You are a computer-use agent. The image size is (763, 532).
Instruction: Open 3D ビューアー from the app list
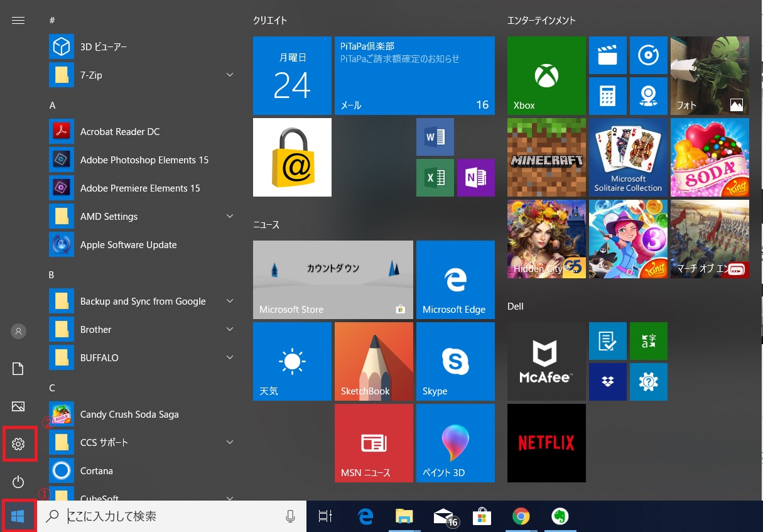point(143,46)
